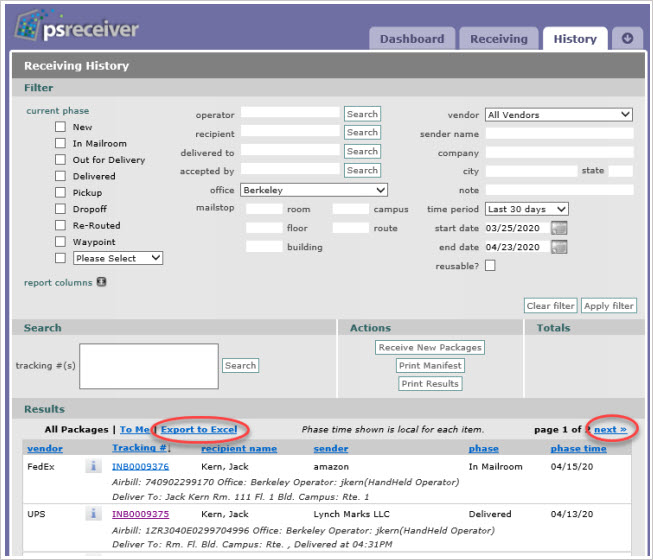
Task: Click the city input field
Action: (x=531, y=171)
